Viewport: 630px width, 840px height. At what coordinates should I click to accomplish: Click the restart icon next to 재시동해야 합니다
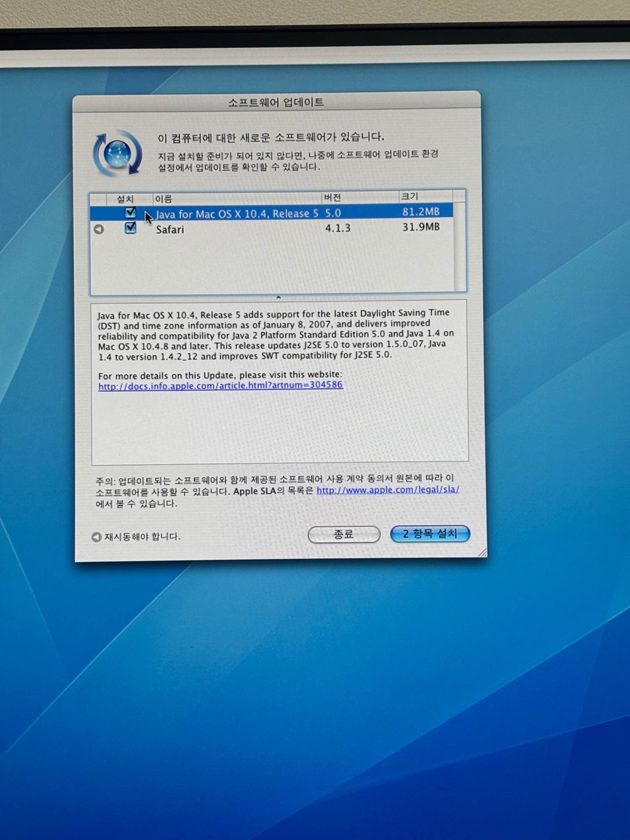pyautogui.click(x=96, y=537)
